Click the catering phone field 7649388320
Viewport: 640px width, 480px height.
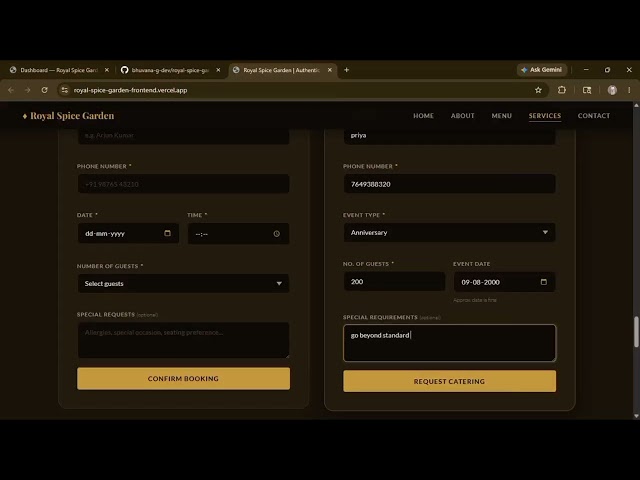pyautogui.click(x=449, y=184)
